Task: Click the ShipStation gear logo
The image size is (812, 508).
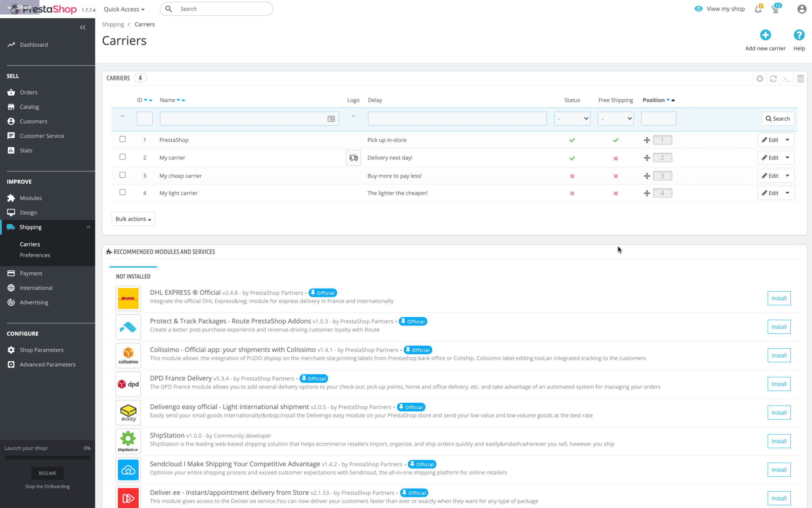Action: (x=128, y=441)
